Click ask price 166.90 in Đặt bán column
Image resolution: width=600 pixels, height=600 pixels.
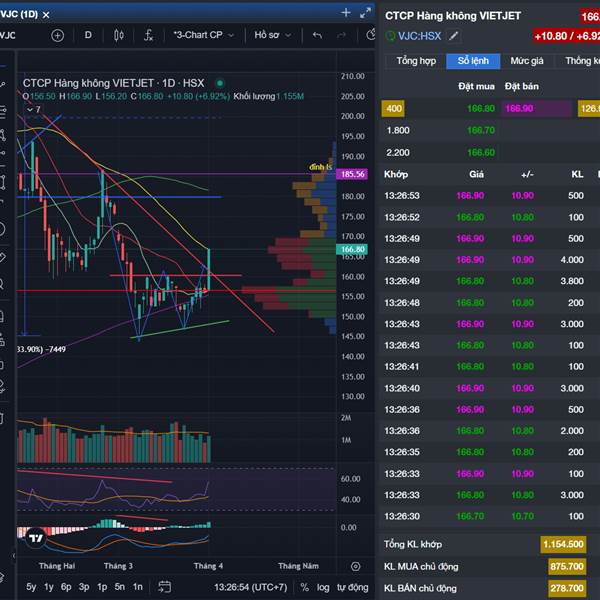(519, 109)
